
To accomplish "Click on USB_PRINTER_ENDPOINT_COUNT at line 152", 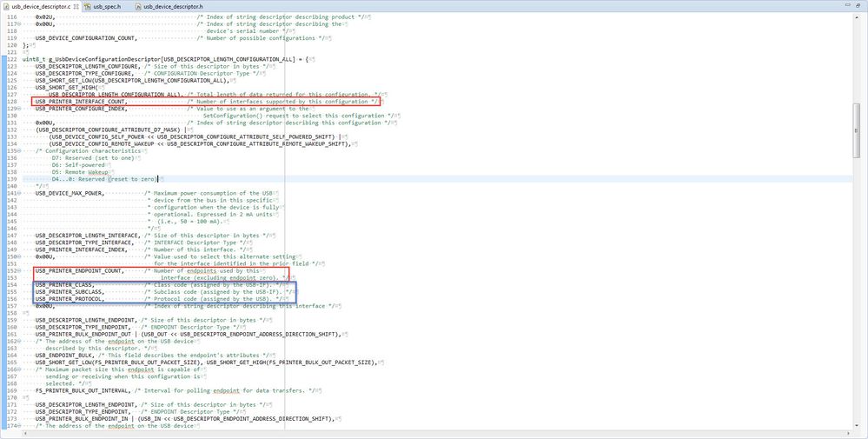I will click(x=79, y=271).
